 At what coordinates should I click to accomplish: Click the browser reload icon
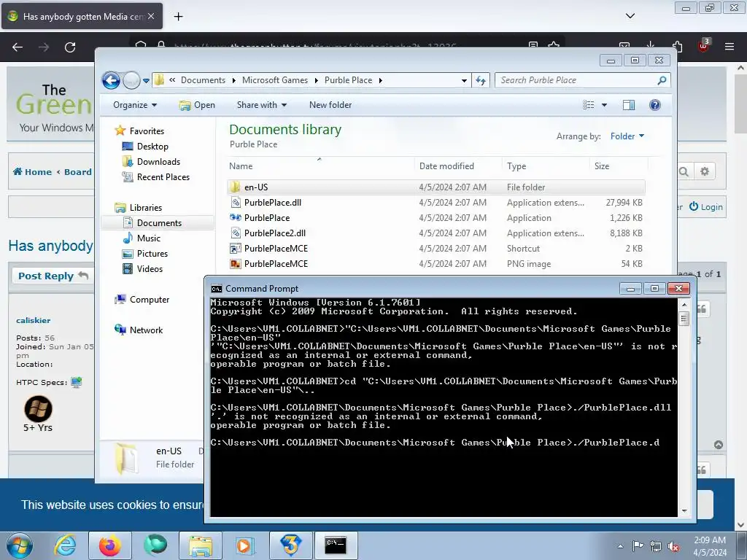pos(70,47)
